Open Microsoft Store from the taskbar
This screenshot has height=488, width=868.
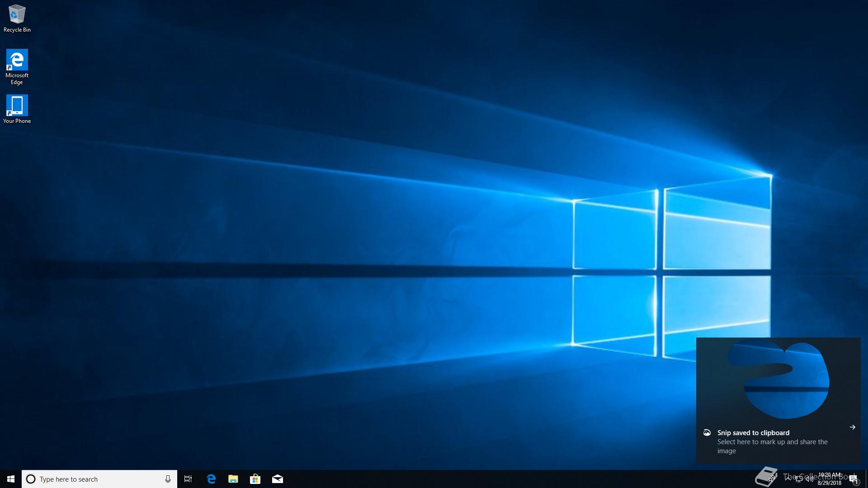(255, 479)
